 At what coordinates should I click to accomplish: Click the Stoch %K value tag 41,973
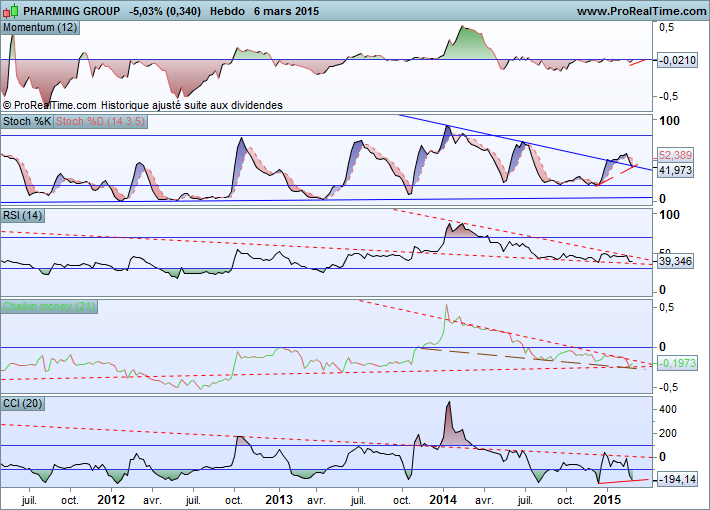[676, 170]
